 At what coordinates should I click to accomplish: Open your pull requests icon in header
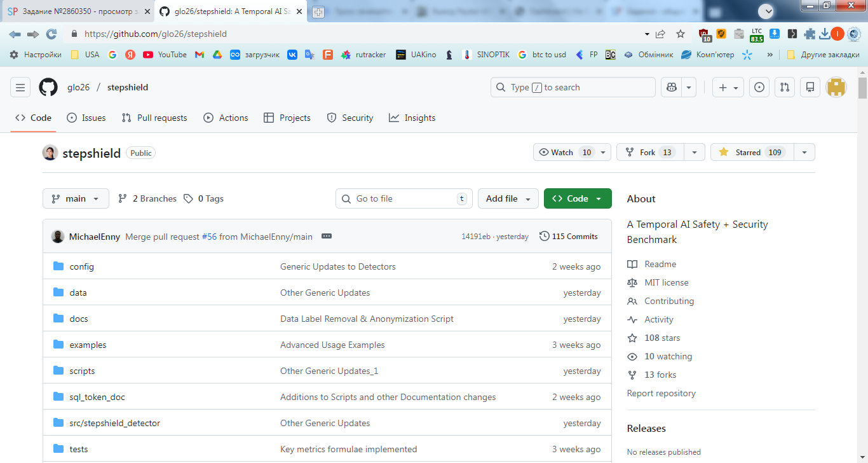(x=785, y=87)
